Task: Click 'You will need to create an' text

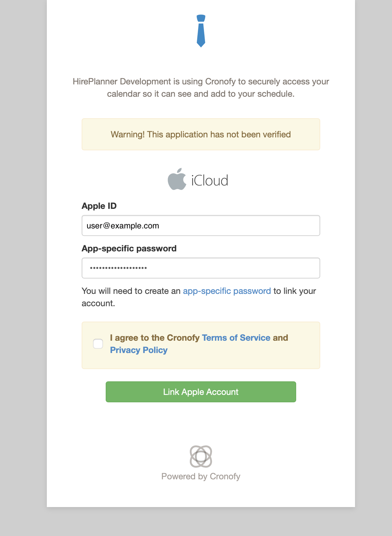Action: pos(131,291)
